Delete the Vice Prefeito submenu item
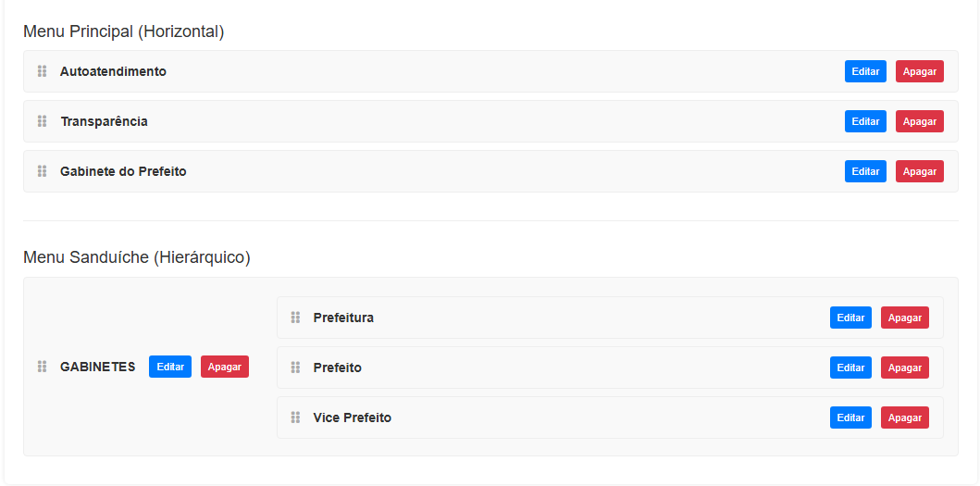980x486 pixels. [904, 417]
